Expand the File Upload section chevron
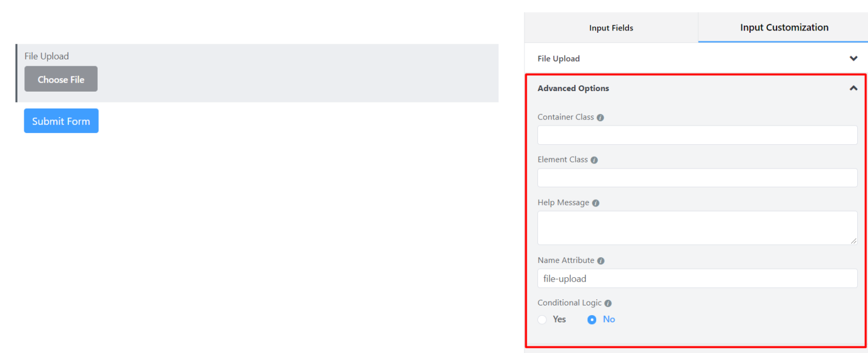Image resolution: width=868 pixels, height=353 pixels. 853,58
